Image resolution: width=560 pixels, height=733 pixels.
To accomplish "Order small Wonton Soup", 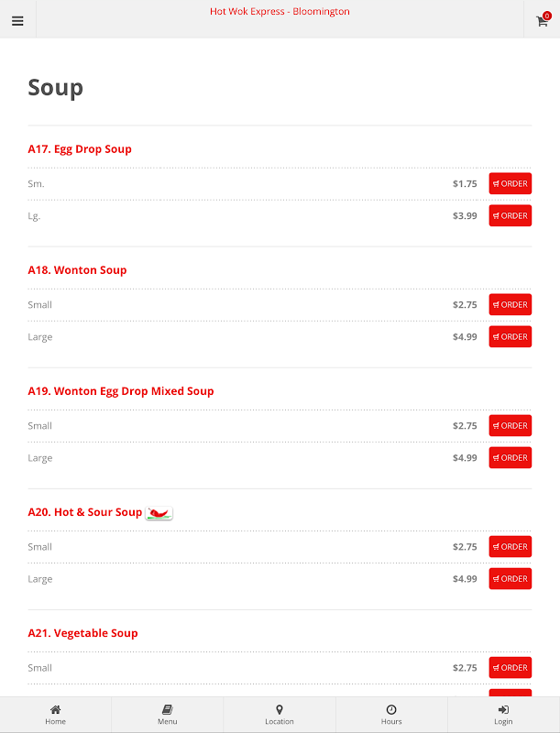I will coord(510,304).
